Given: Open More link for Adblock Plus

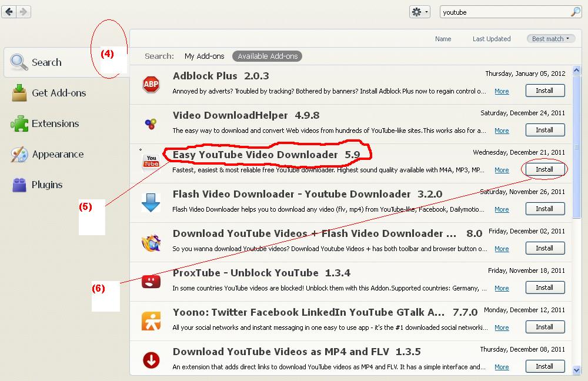Looking at the screenshot, I should point(502,91).
